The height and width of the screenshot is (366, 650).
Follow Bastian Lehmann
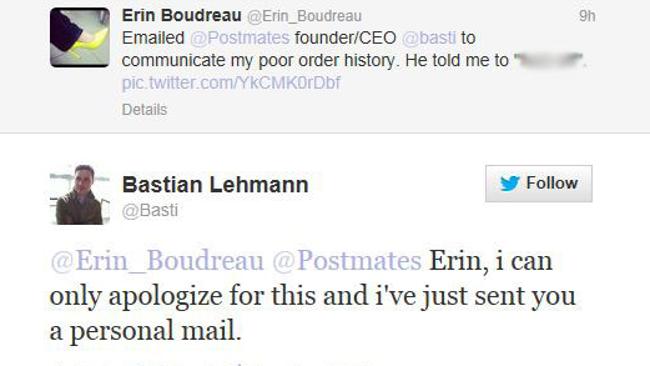538,183
